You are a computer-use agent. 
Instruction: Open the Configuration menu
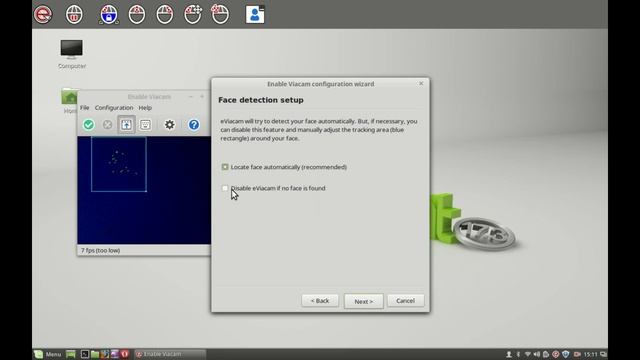[x=114, y=108]
